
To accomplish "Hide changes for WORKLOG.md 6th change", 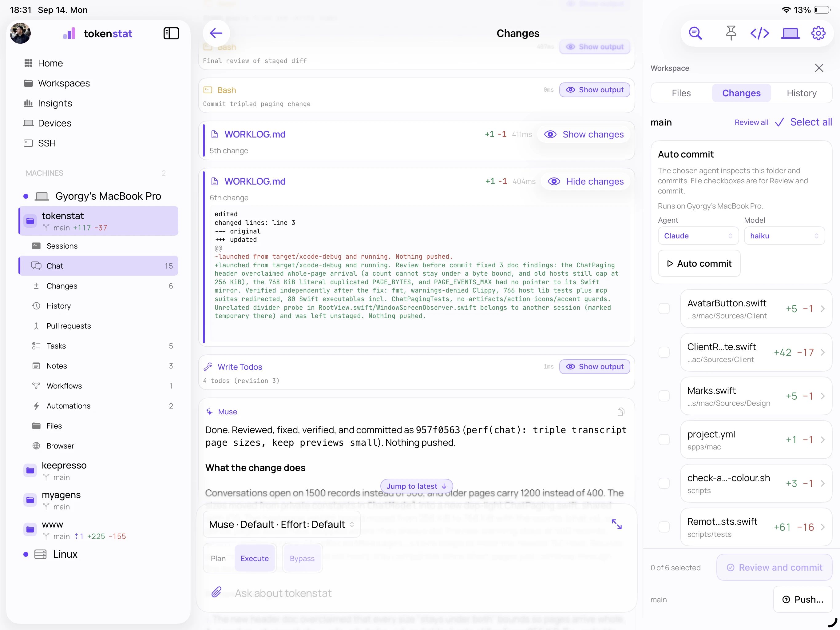I will coord(585,181).
